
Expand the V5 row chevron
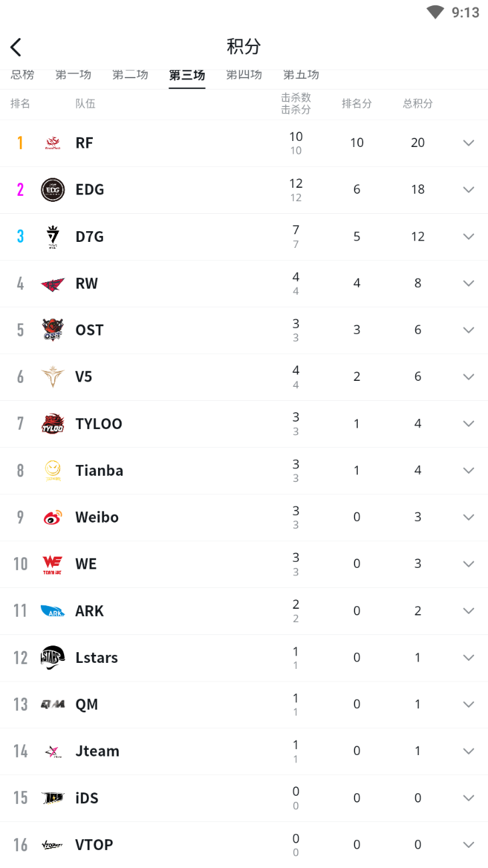(x=469, y=377)
